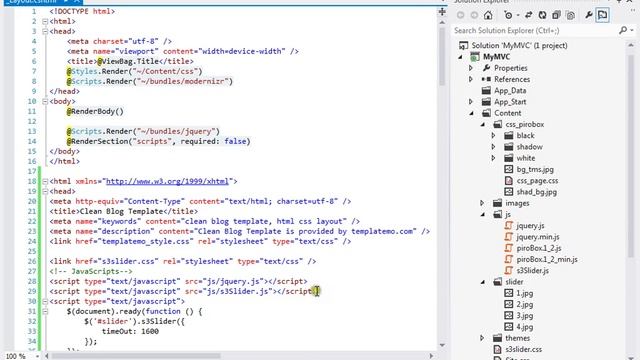This screenshot has height=360, width=640.
Task: Collapse the css_pirobox folder
Action: (482, 124)
